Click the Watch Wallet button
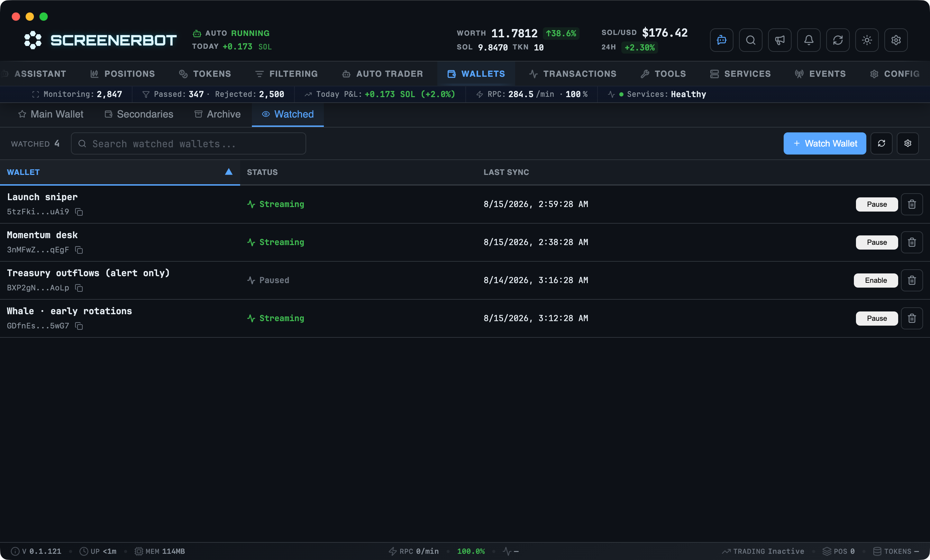This screenshot has width=930, height=560. pos(825,143)
